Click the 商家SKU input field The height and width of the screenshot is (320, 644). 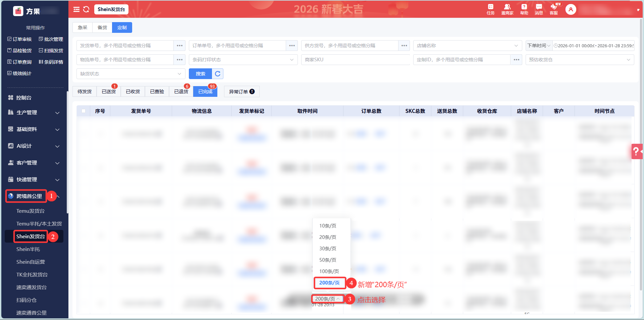pos(356,60)
